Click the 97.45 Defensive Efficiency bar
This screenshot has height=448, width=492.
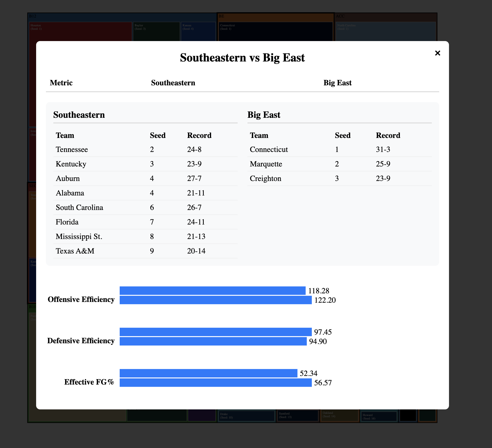pos(215,332)
